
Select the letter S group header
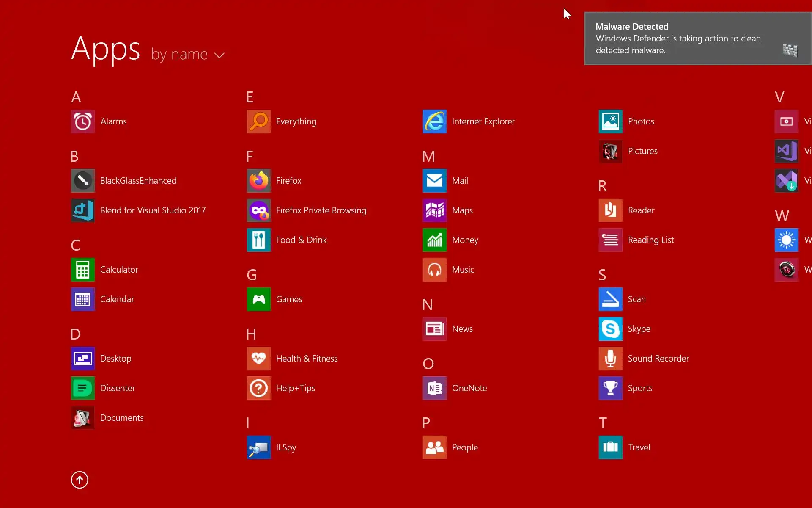tap(602, 275)
